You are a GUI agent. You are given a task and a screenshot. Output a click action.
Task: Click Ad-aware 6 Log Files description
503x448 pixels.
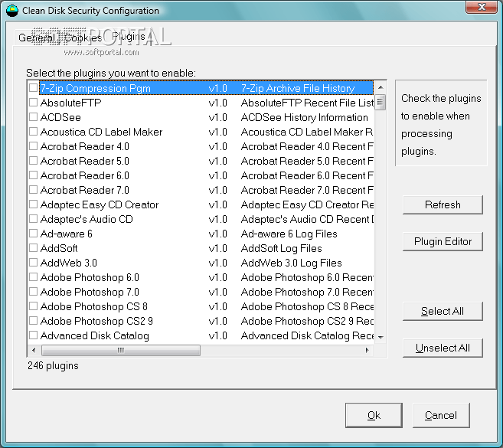click(289, 234)
